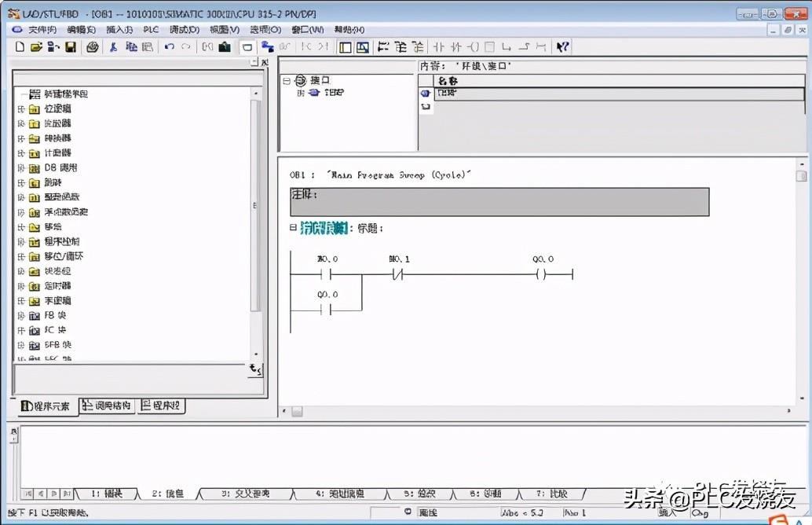Toggle the Details panel icon

(363, 47)
